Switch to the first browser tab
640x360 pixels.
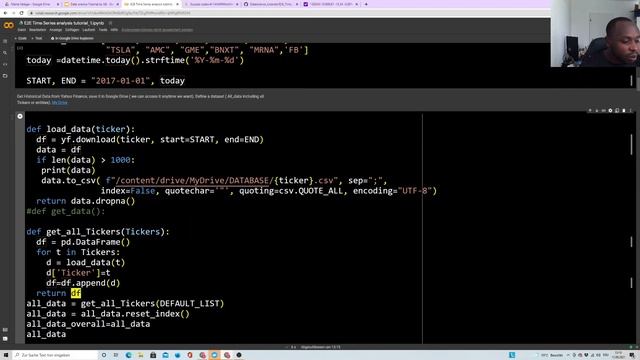(32, 4)
